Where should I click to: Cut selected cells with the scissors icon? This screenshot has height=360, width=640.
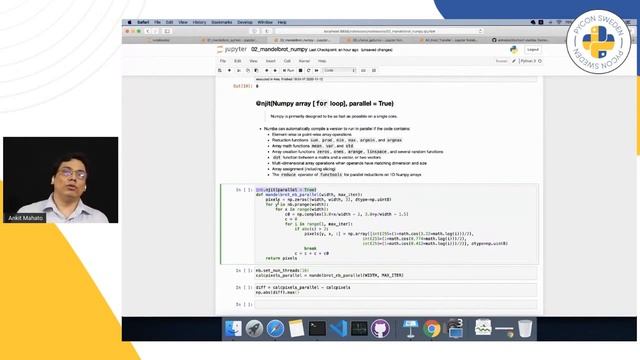[x=239, y=71]
